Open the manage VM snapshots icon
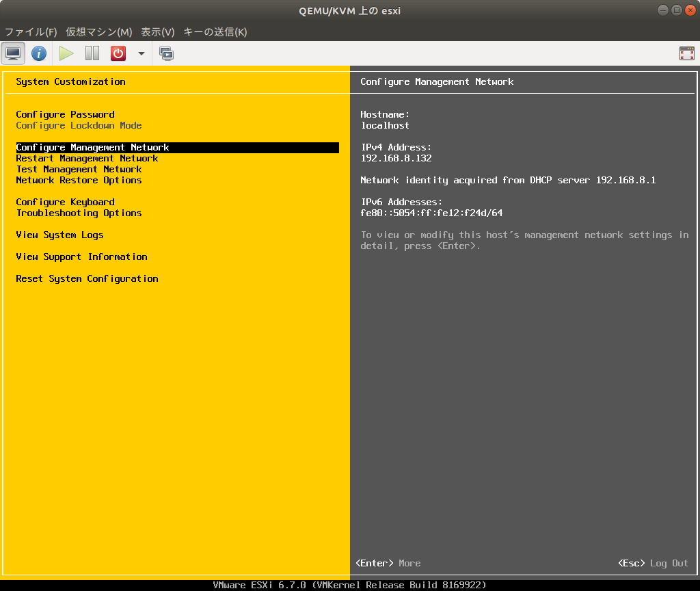 coord(167,53)
